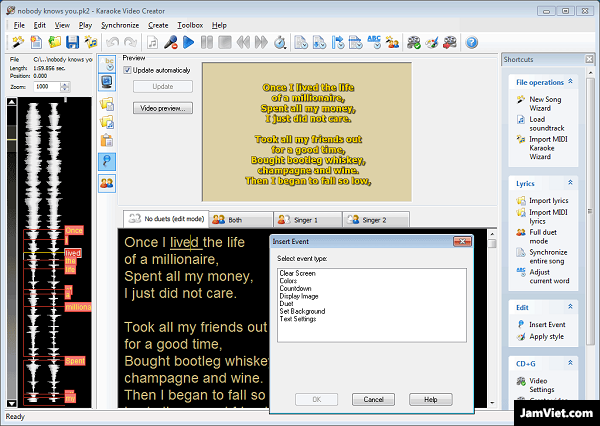The height and width of the screenshot is (426, 600).
Task: Click the ABC adjust word toolbar icon
Action: tap(374, 42)
